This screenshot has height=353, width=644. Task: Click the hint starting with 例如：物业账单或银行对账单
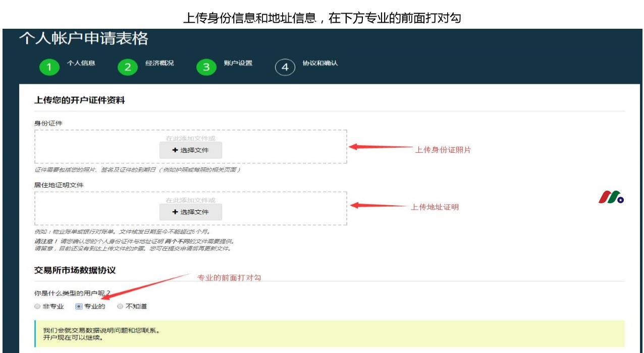point(122,232)
